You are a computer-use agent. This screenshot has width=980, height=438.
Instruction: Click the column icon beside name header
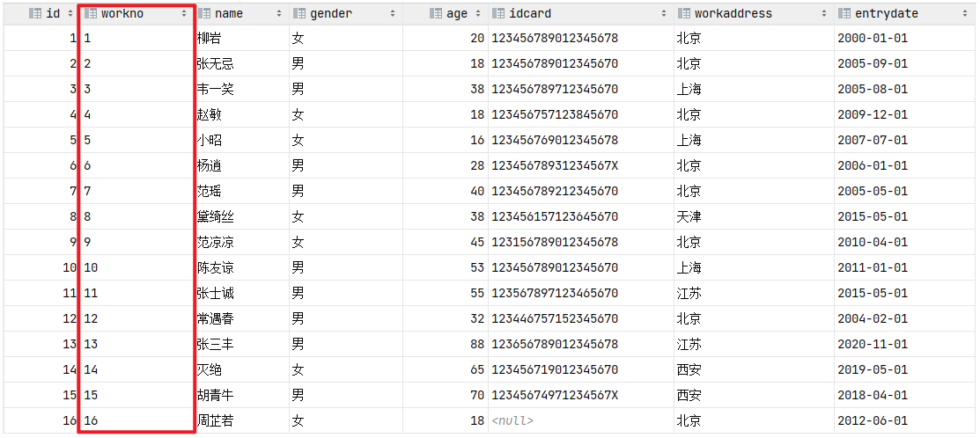coord(203,13)
